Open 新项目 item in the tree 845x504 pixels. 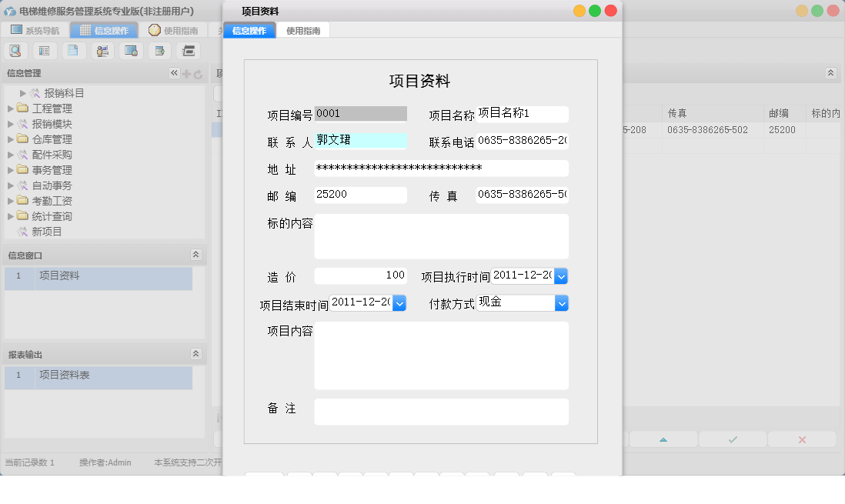click(x=46, y=232)
